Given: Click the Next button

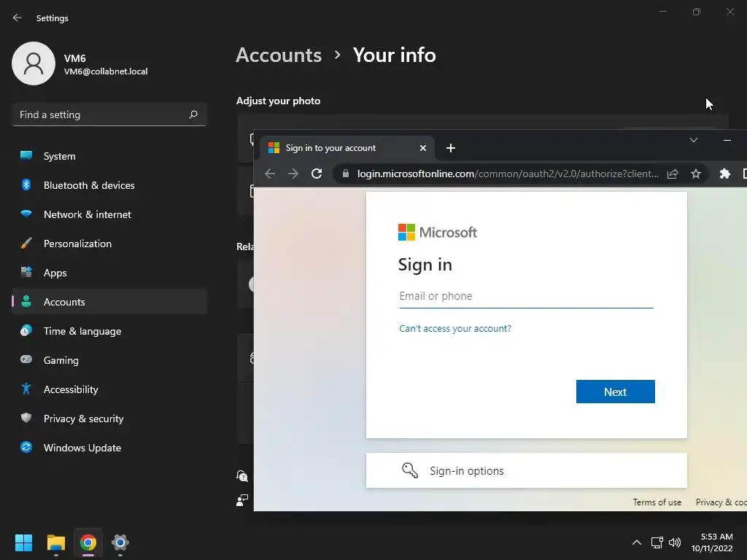Looking at the screenshot, I should pos(615,392).
